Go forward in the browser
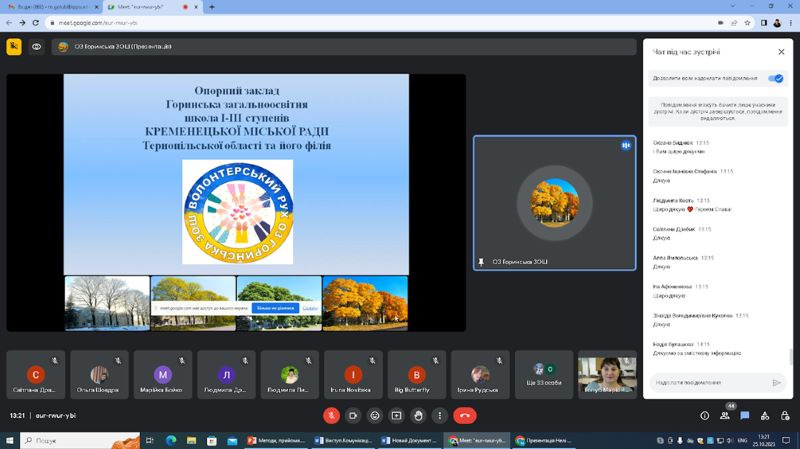This screenshot has width=800, height=449. pos(22,22)
